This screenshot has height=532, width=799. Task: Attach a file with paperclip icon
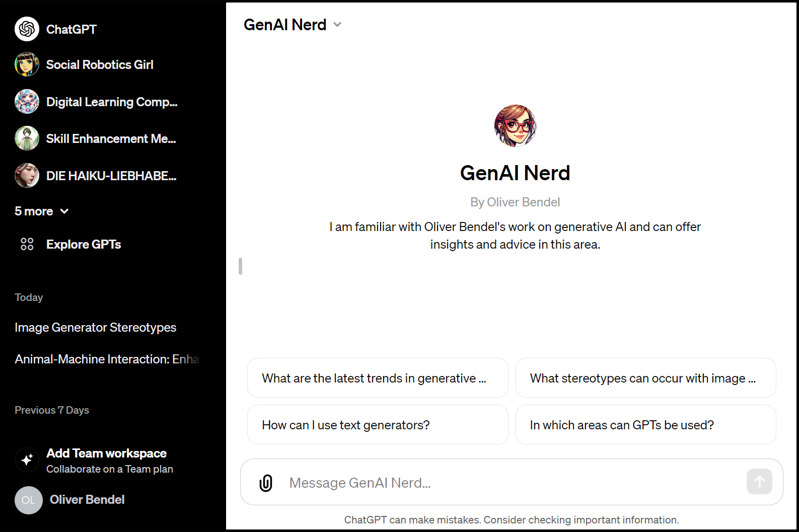pyautogui.click(x=266, y=483)
